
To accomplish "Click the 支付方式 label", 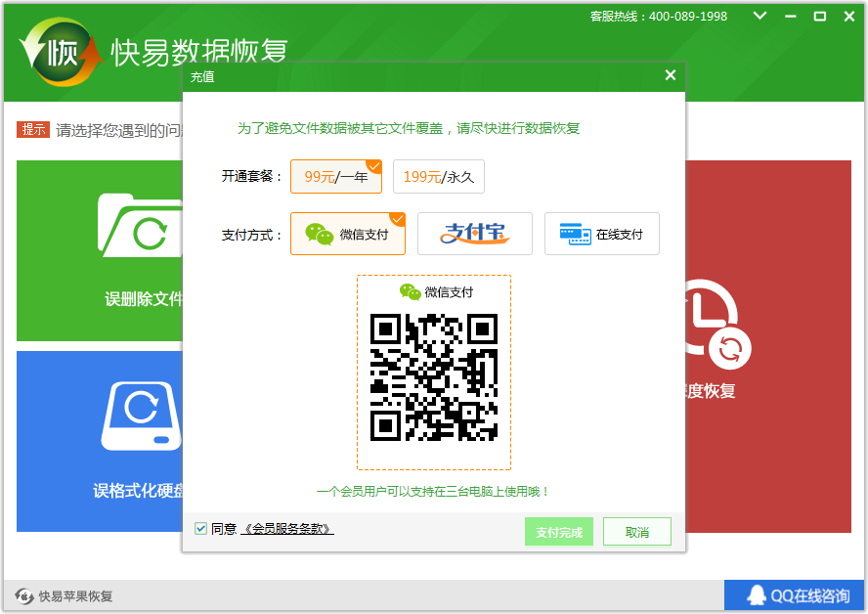I will click(x=252, y=235).
